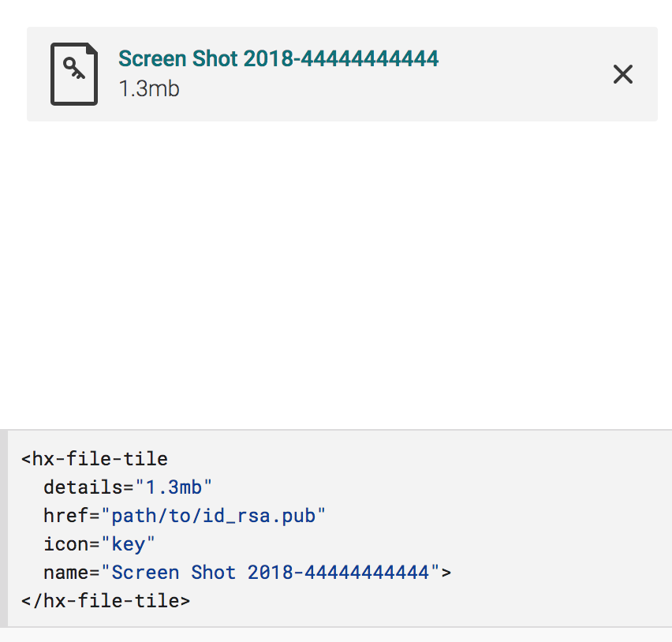
Task: Click the key symbol inside the document icon
Action: (73, 69)
